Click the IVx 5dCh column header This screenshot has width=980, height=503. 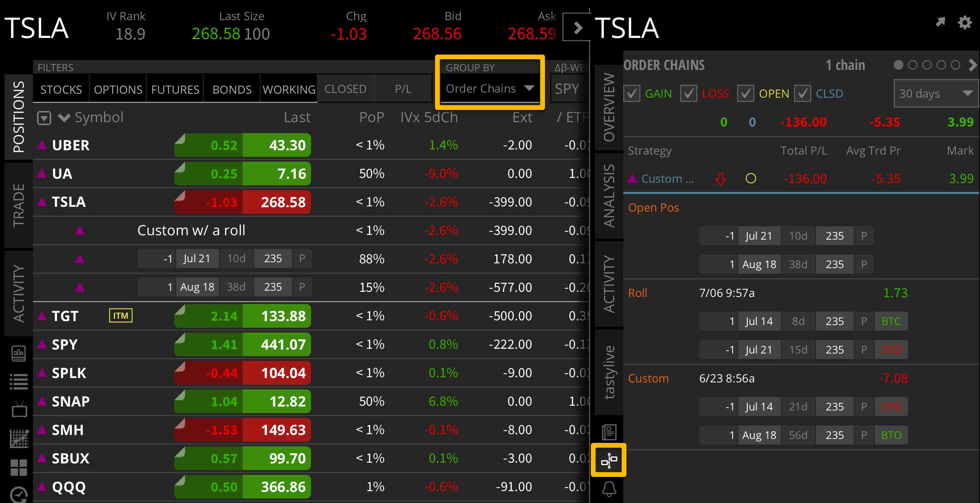pos(429,117)
